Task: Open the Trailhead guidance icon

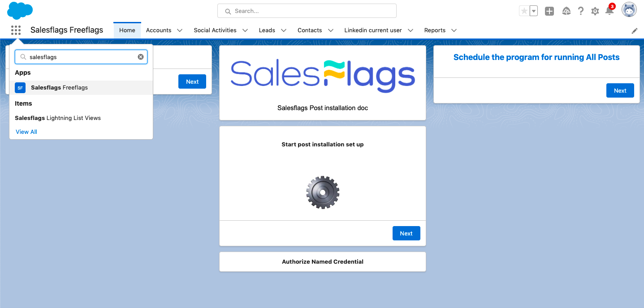Action: pyautogui.click(x=566, y=11)
